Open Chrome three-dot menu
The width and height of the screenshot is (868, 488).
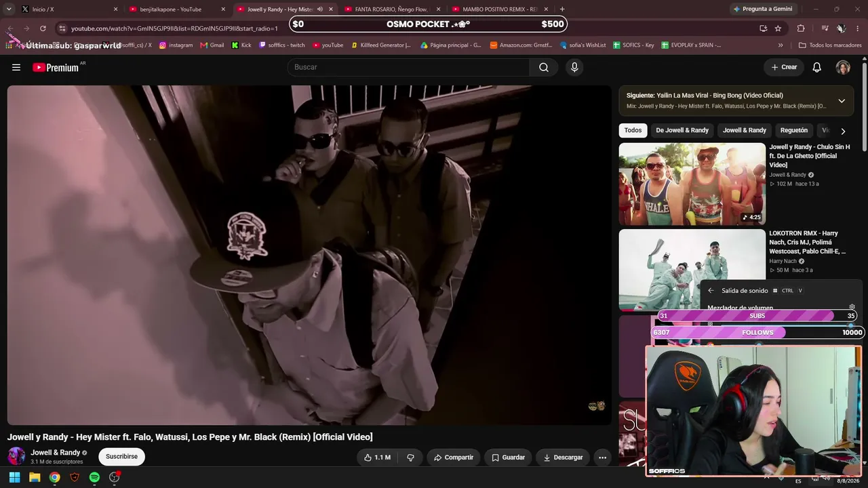(x=858, y=28)
